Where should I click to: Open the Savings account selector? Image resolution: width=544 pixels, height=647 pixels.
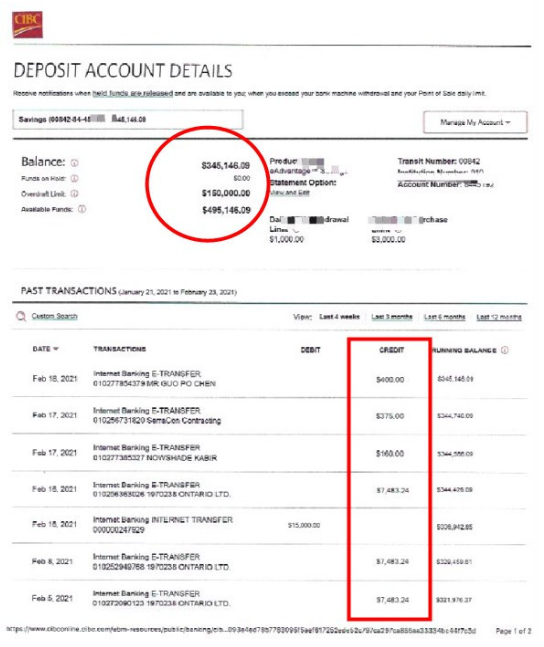128,119
